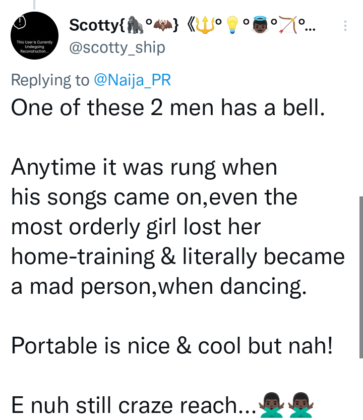Click the 'Replying to' label text
363x420 pixels.
point(50,80)
